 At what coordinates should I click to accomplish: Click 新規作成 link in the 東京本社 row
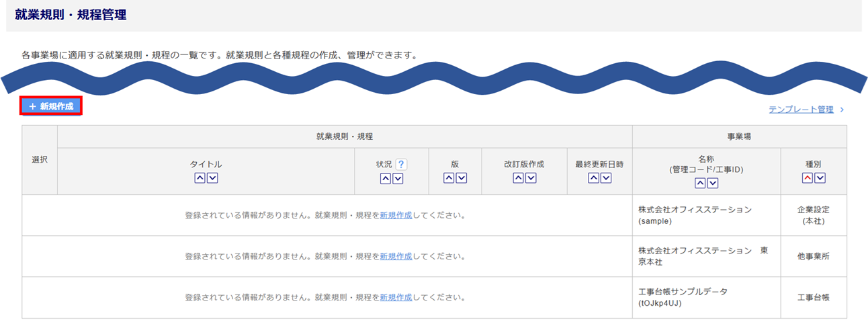click(x=396, y=256)
